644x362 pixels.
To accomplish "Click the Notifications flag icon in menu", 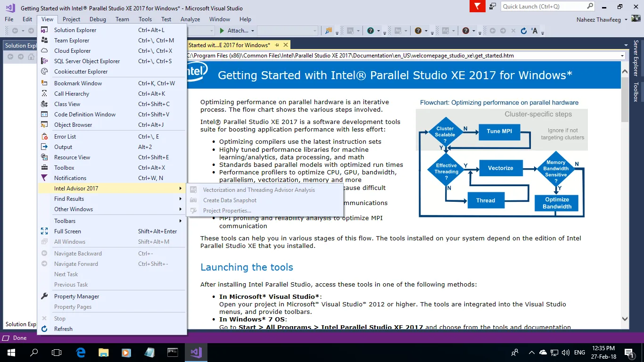I will point(44,178).
